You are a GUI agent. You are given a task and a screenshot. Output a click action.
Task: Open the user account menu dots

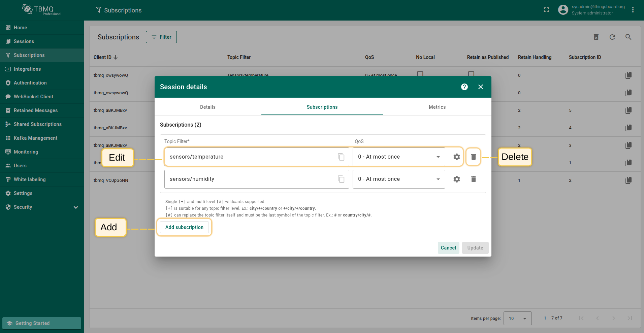[633, 10]
